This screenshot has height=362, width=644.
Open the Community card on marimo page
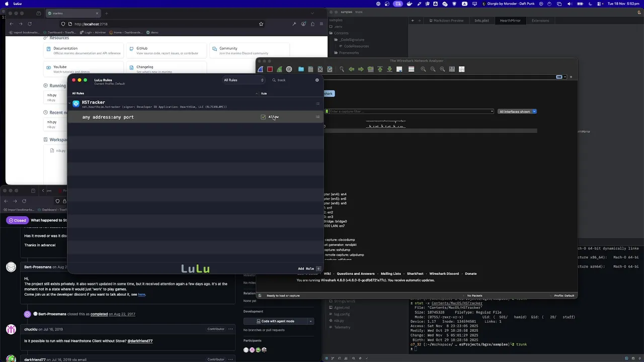[x=249, y=50]
